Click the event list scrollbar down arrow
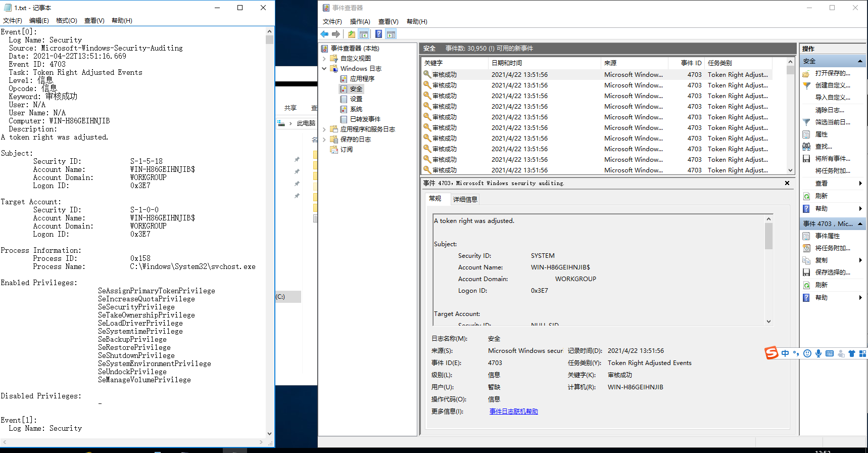 (790, 170)
